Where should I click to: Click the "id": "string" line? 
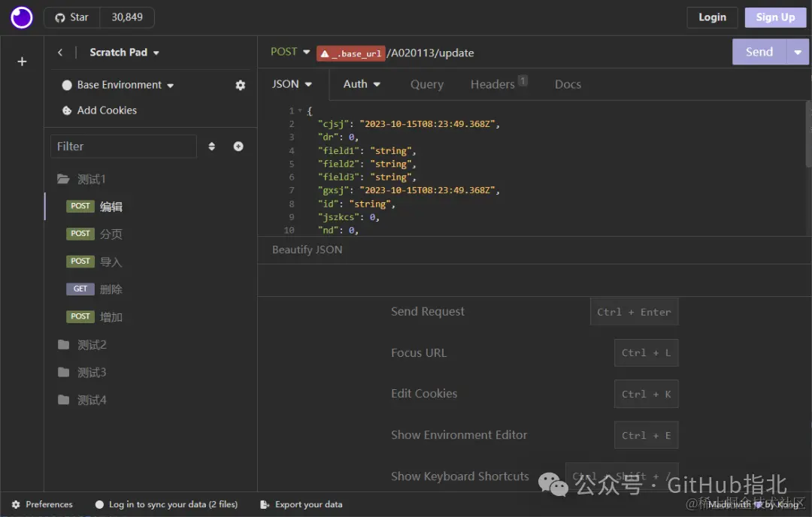point(356,204)
